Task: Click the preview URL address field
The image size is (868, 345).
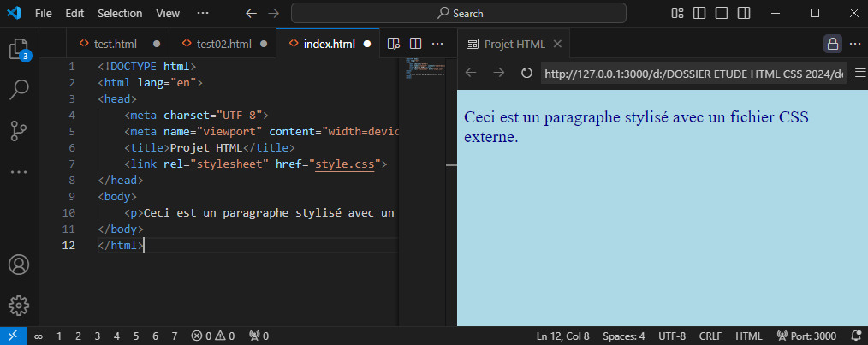Action: point(693,73)
